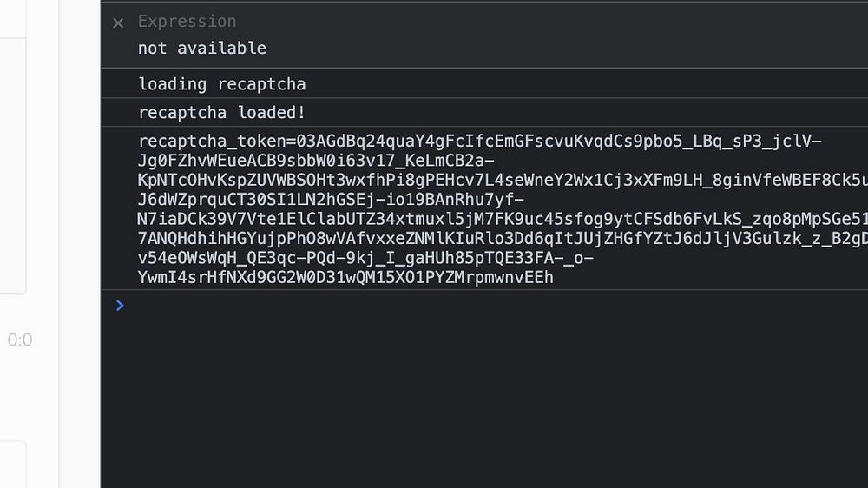This screenshot has height=488, width=868.
Task: Remove the live expression with X icon
Action: point(119,23)
